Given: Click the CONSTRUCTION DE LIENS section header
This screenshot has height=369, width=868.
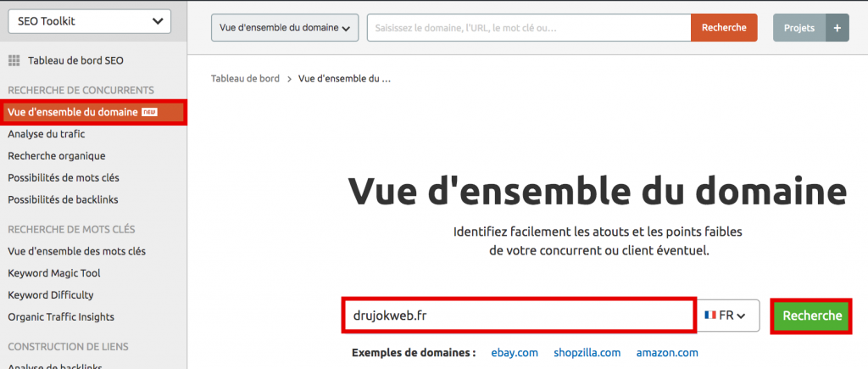Looking at the screenshot, I should 68,346.
